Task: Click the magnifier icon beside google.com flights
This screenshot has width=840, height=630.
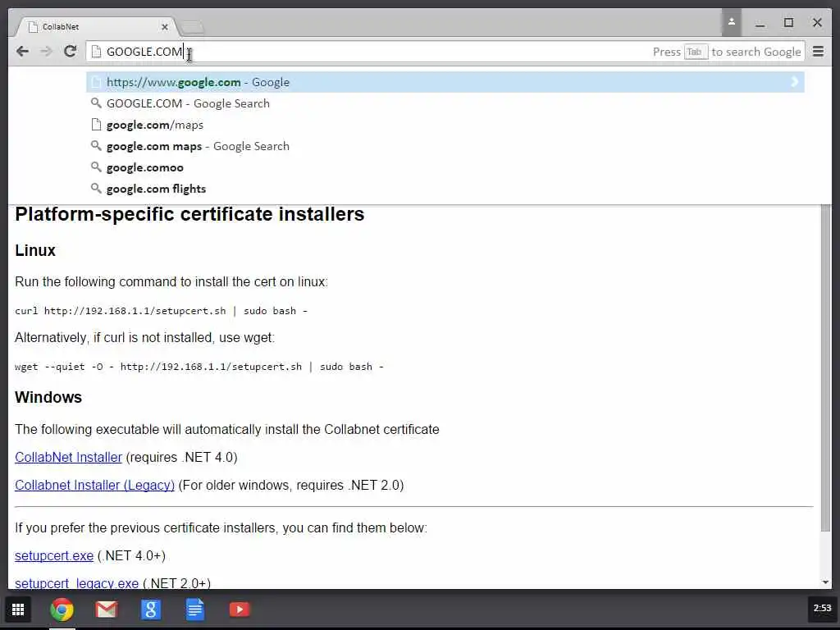Action: click(x=96, y=188)
